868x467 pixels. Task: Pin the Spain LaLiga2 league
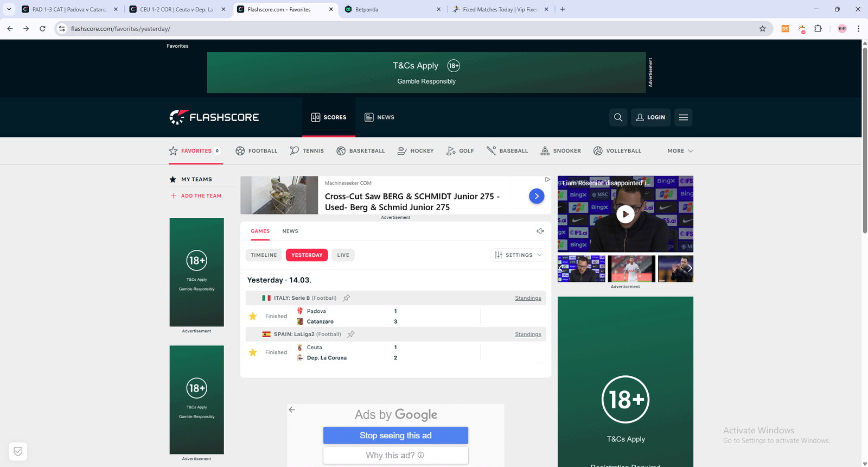tap(351, 335)
